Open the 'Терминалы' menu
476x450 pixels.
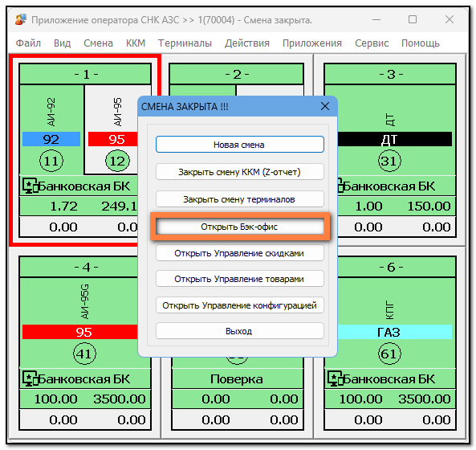click(185, 43)
